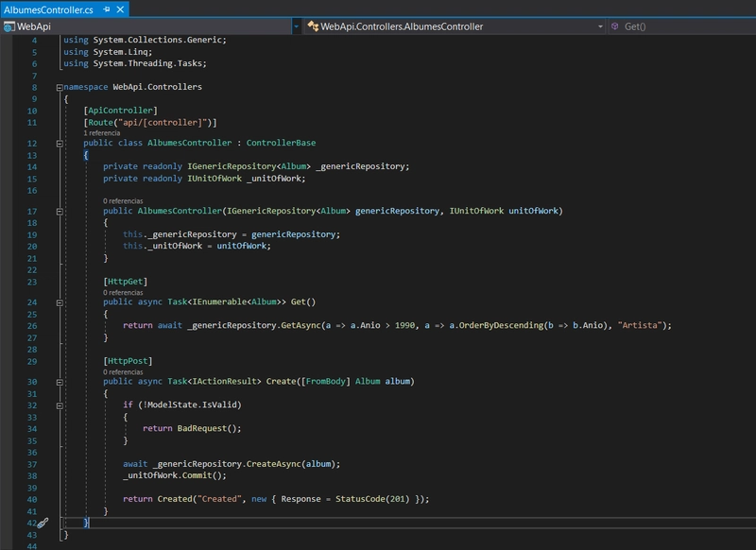Click the "api/[controller]" route string

(x=163, y=123)
